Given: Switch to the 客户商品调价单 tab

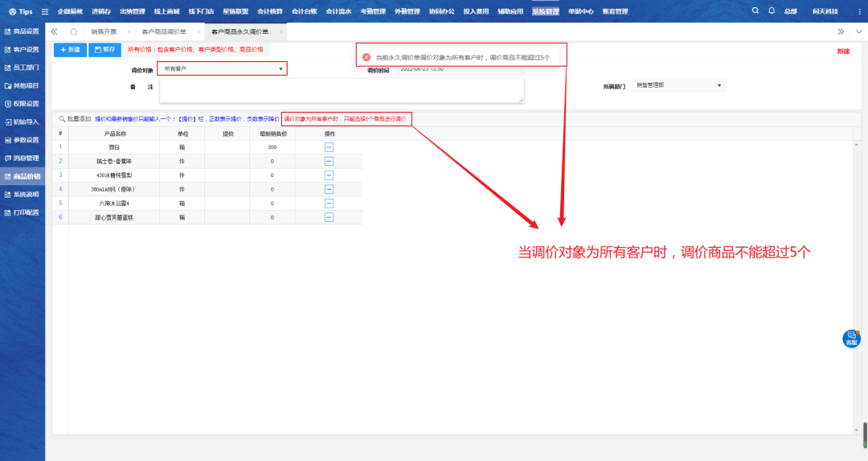Looking at the screenshot, I should coord(163,31).
